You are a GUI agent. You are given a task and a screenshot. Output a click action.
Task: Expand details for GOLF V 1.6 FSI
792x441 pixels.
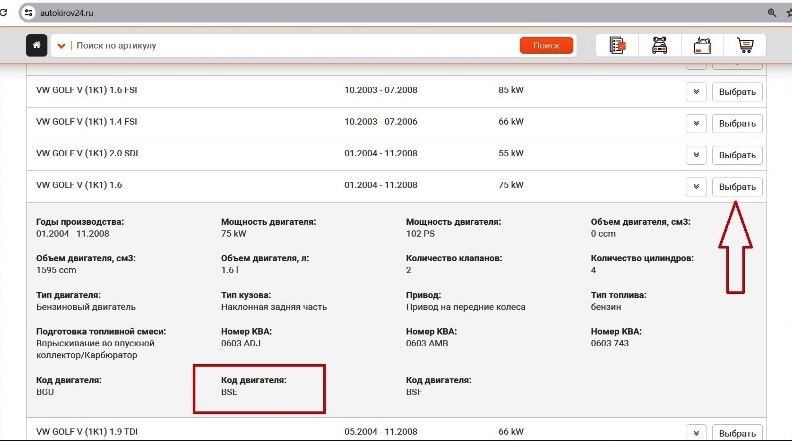[x=696, y=92]
